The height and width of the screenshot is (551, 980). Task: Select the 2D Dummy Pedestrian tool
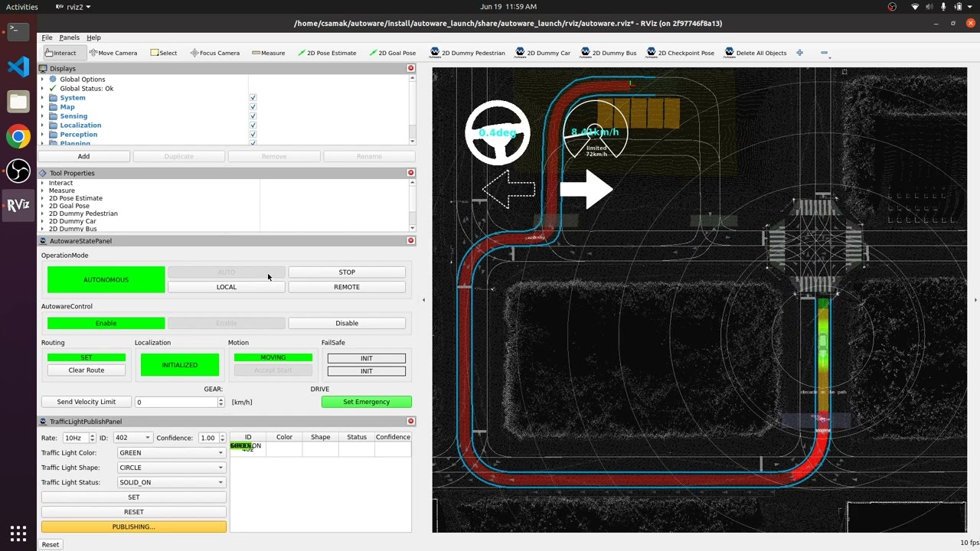467,53
